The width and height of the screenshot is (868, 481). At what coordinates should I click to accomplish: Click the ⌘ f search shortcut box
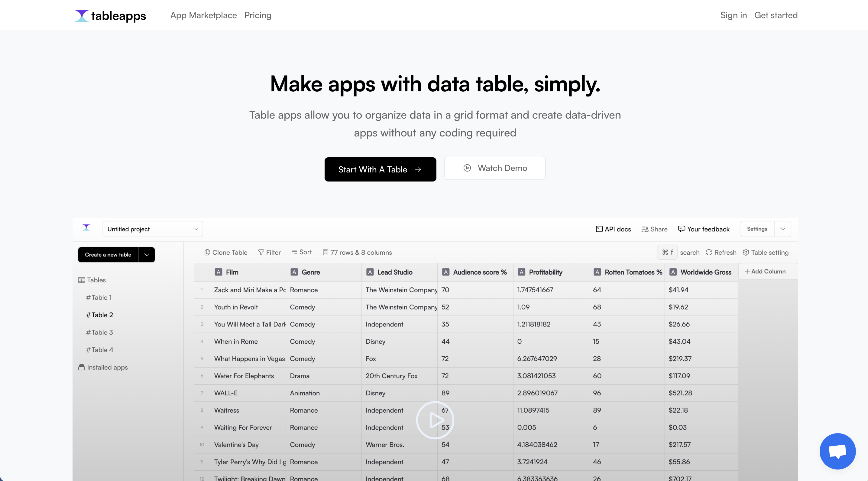click(667, 252)
